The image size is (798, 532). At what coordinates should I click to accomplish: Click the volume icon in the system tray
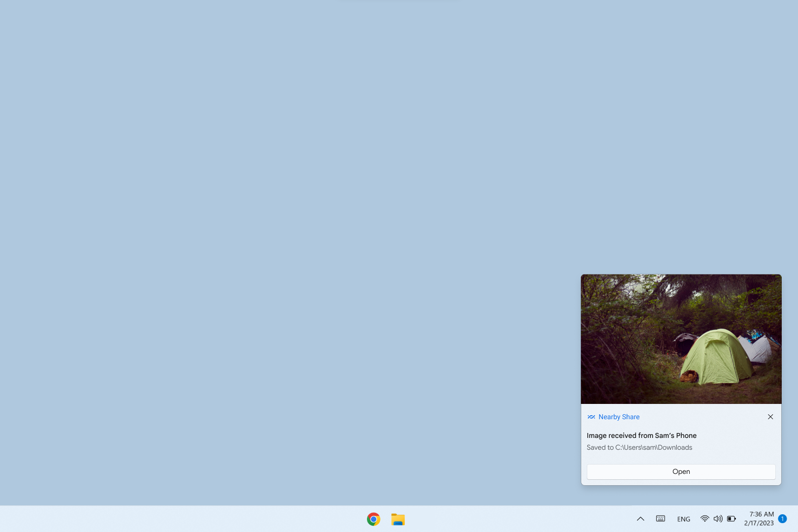(x=718, y=519)
